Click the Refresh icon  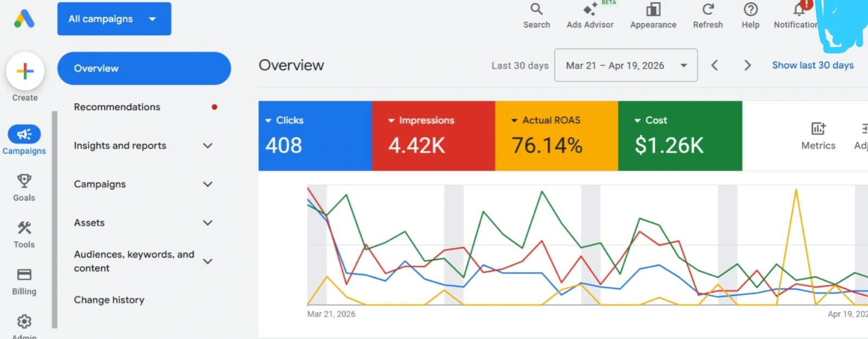(x=708, y=9)
